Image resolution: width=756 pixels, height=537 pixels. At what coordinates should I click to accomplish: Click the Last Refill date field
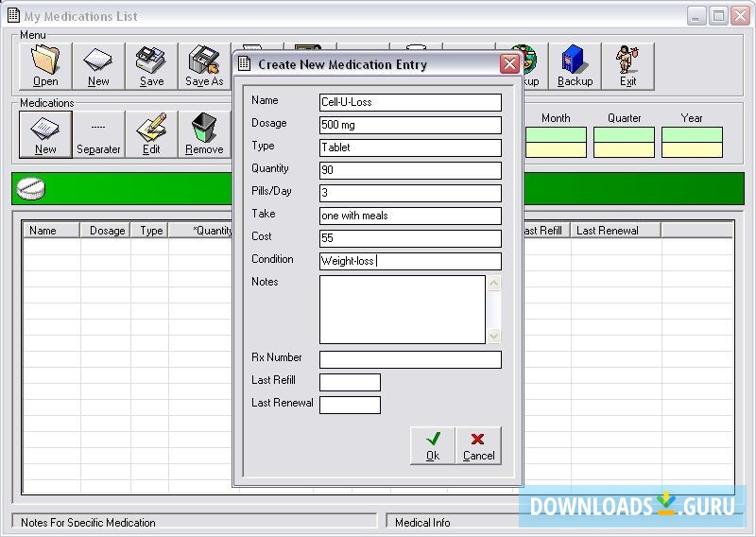coord(350,382)
